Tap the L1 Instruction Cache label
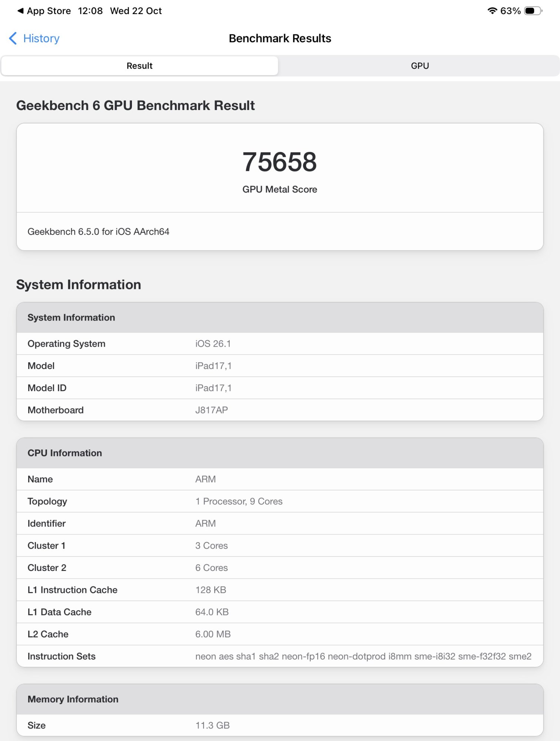The width and height of the screenshot is (560, 741). (72, 590)
